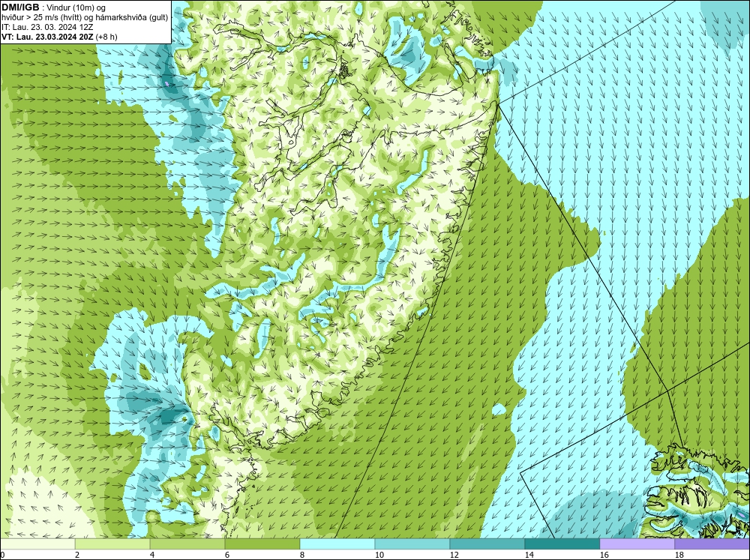The image size is (750, 560).
Task: Click the 6–8 m/s olive green swatch
Action: 262,544
